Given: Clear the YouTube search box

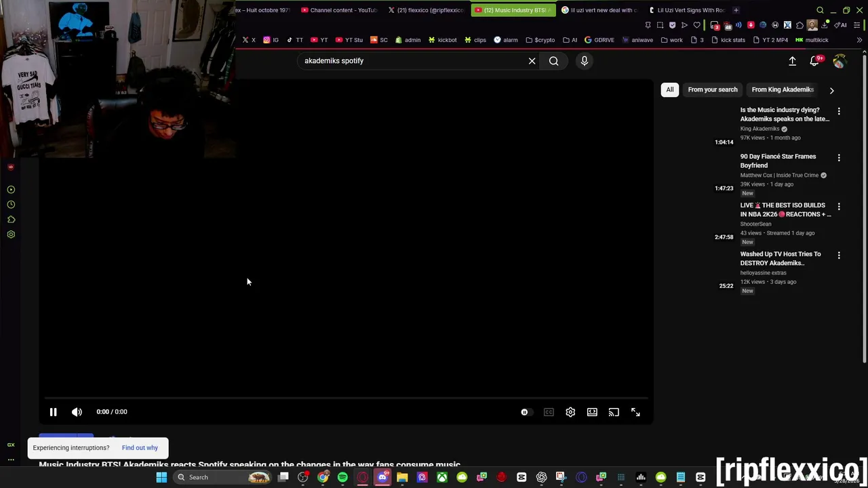Looking at the screenshot, I should tap(532, 61).
